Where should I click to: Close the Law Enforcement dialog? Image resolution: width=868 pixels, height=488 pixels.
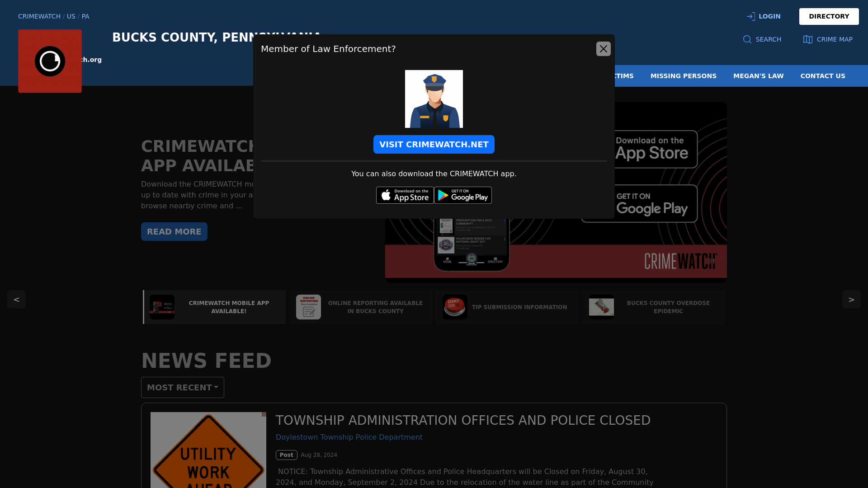pos(603,49)
